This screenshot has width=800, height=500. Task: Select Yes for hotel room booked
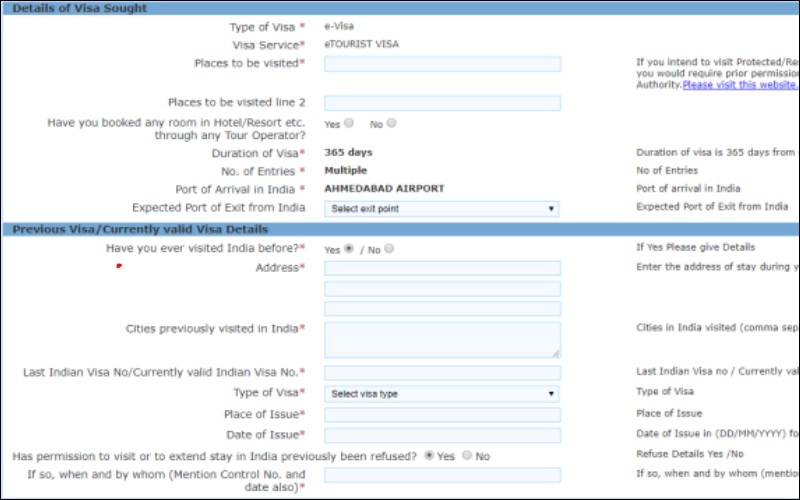coord(349,124)
